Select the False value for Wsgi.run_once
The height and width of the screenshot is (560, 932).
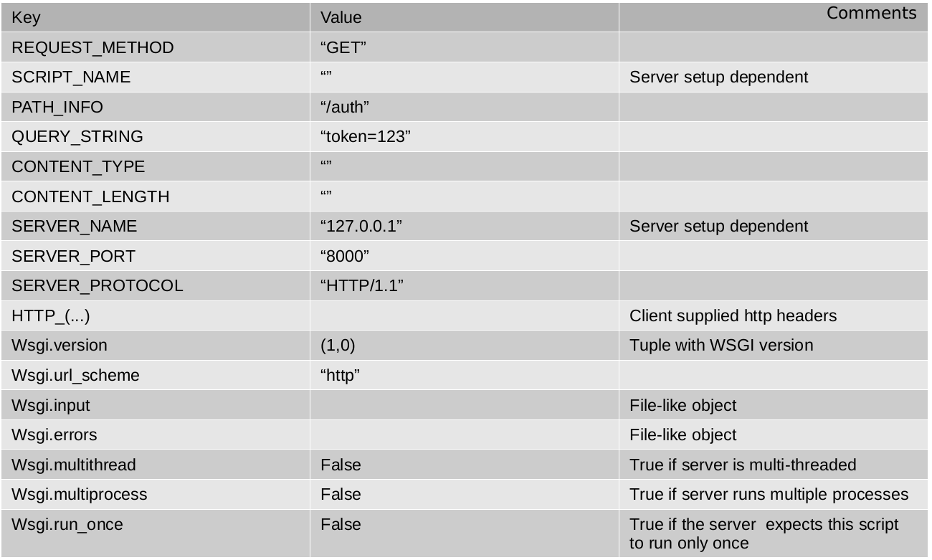341,524
